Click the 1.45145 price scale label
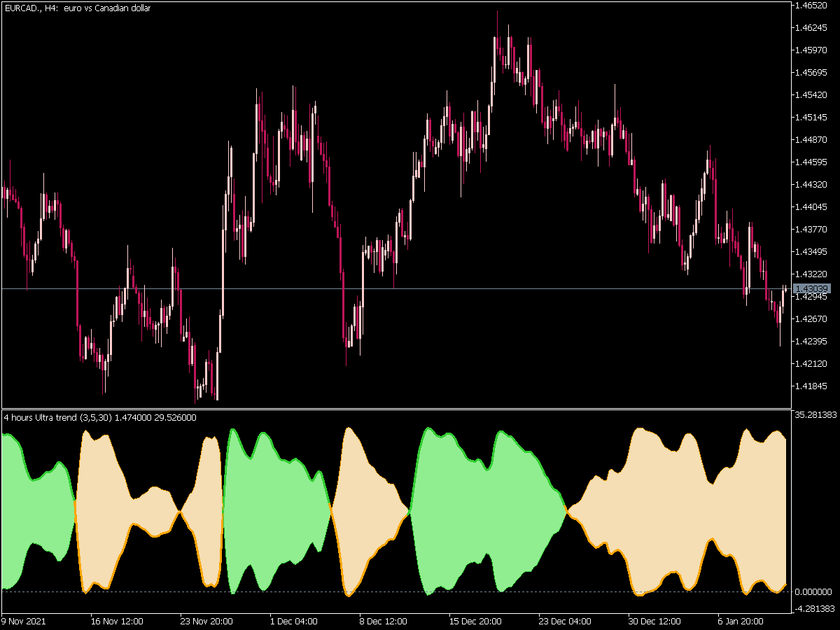This screenshot has width=840, height=630. 812,117
